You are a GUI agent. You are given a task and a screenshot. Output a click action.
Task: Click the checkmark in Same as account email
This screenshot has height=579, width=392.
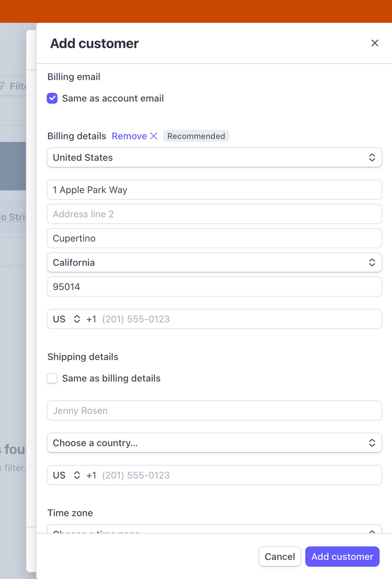point(52,98)
